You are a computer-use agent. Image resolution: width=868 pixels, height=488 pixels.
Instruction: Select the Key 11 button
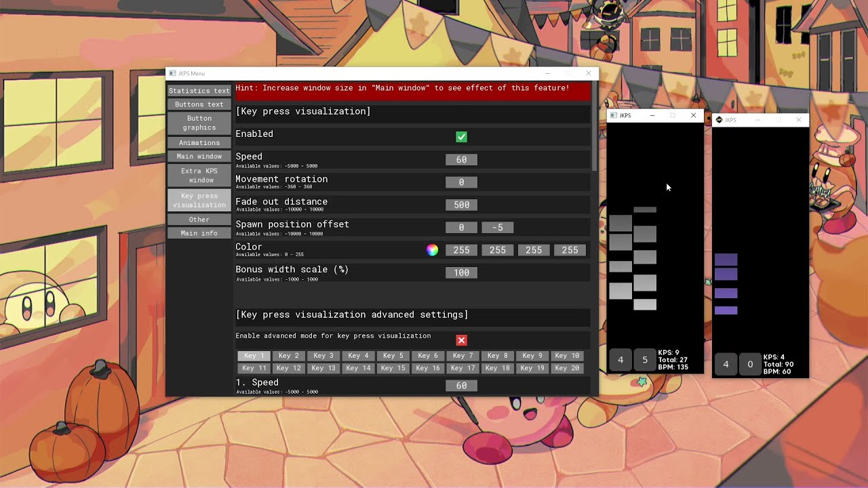pos(254,368)
